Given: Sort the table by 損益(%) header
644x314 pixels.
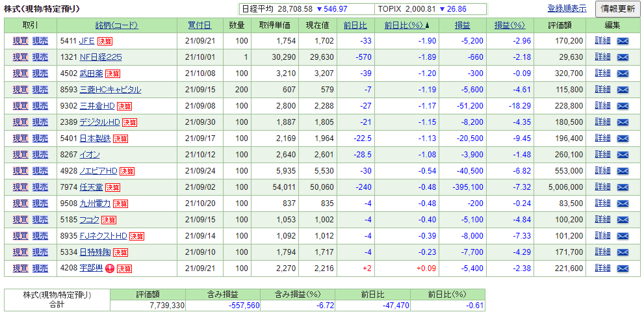Looking at the screenshot, I should (509, 25).
